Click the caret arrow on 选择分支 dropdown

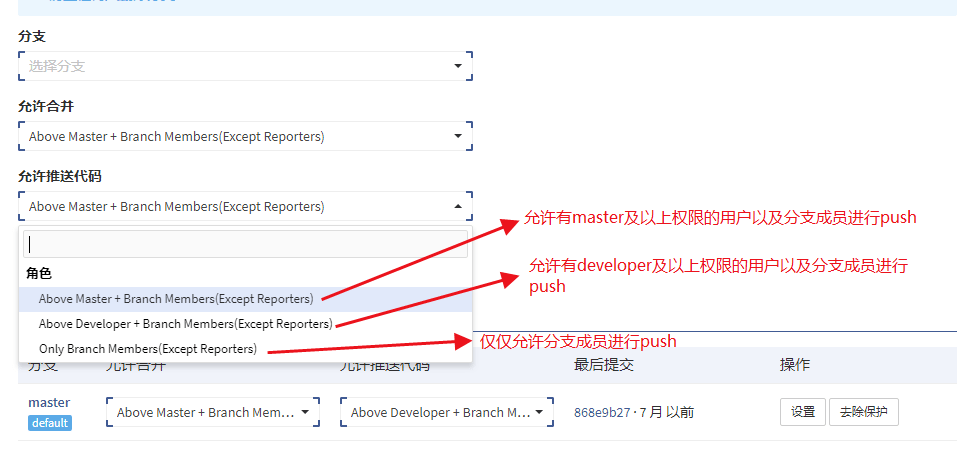point(458,67)
